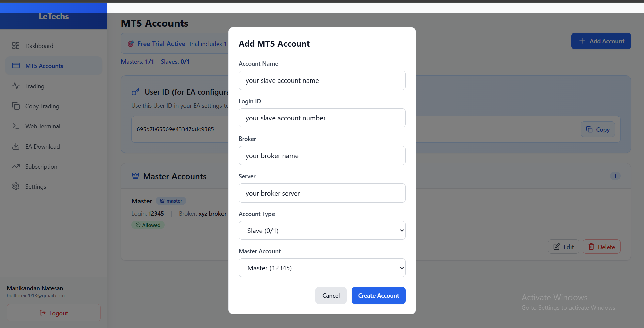Click the check icon in Allowed badge
Image resolution: width=644 pixels, height=328 pixels.
[x=138, y=225]
